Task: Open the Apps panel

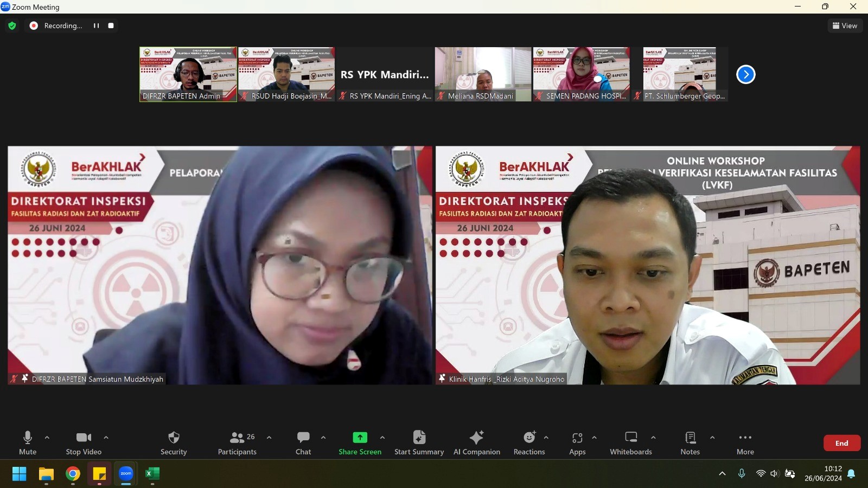Action: click(577, 443)
